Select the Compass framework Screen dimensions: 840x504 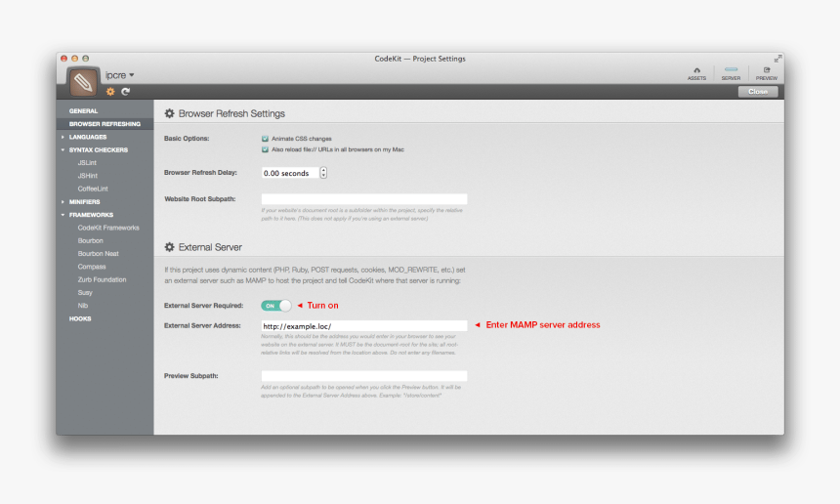point(92,267)
